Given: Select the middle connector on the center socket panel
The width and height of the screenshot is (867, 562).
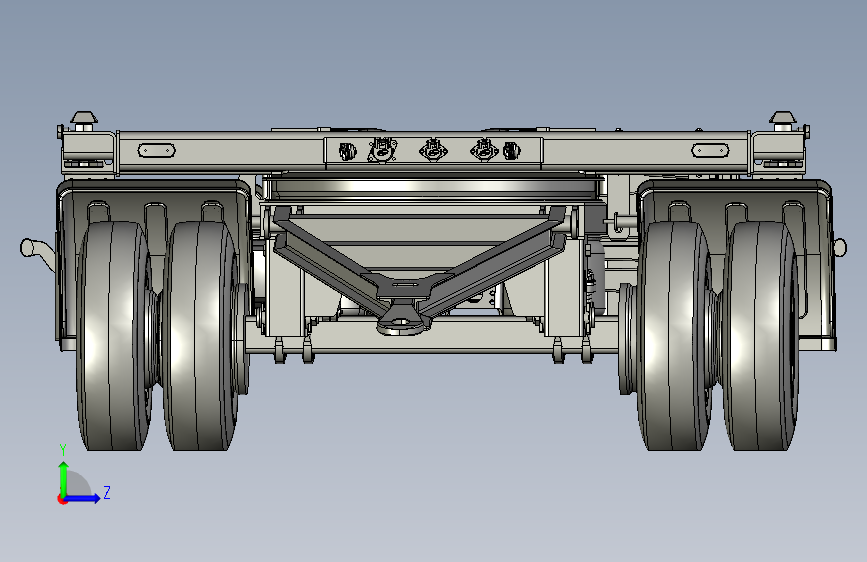Looking at the screenshot, I should (433, 149).
